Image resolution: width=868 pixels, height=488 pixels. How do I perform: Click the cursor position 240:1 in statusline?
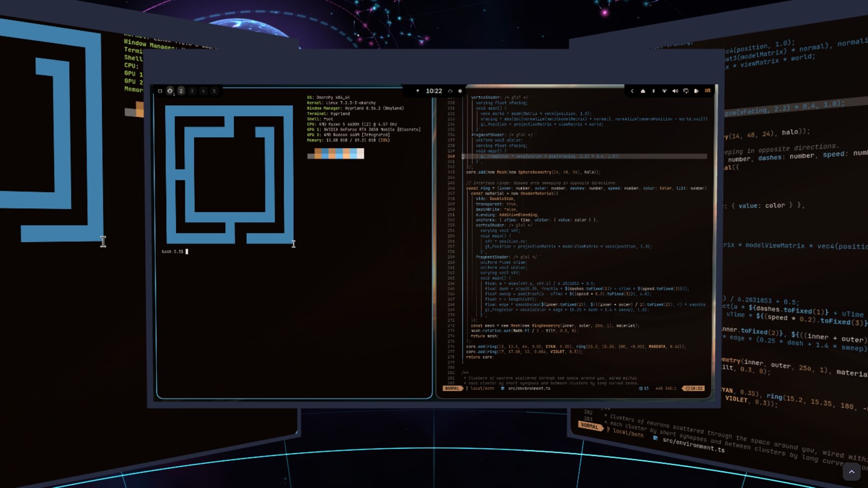point(671,388)
